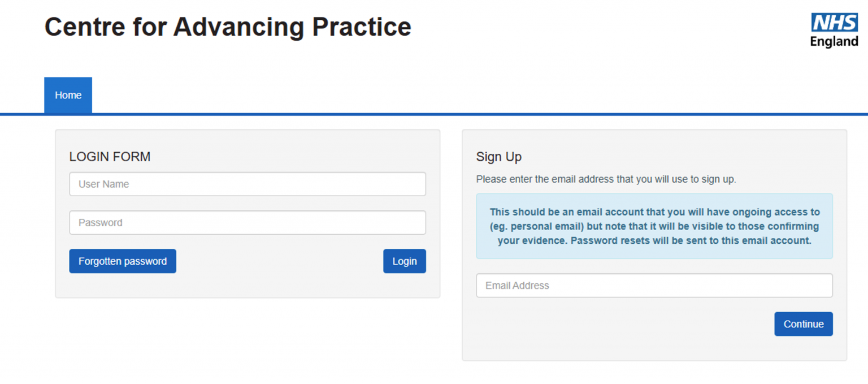The width and height of the screenshot is (868, 384).
Task: Click the NHS England logo
Action: coord(835,31)
